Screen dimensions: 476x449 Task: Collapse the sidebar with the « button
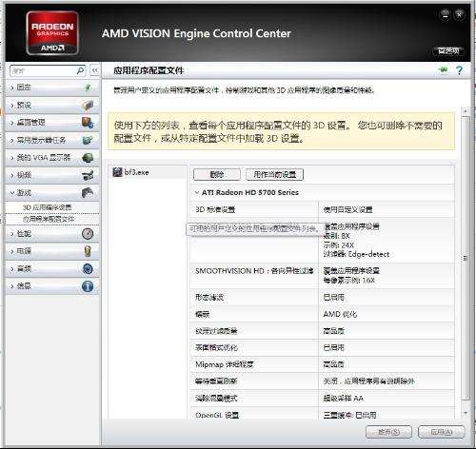94,70
